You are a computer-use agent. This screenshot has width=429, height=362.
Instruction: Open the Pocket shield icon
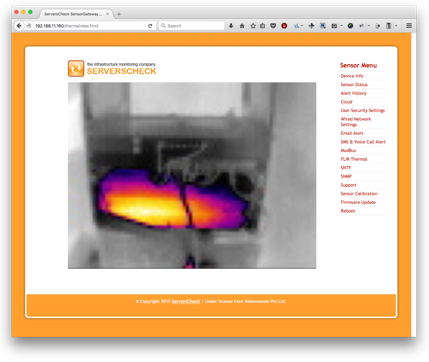point(273,26)
